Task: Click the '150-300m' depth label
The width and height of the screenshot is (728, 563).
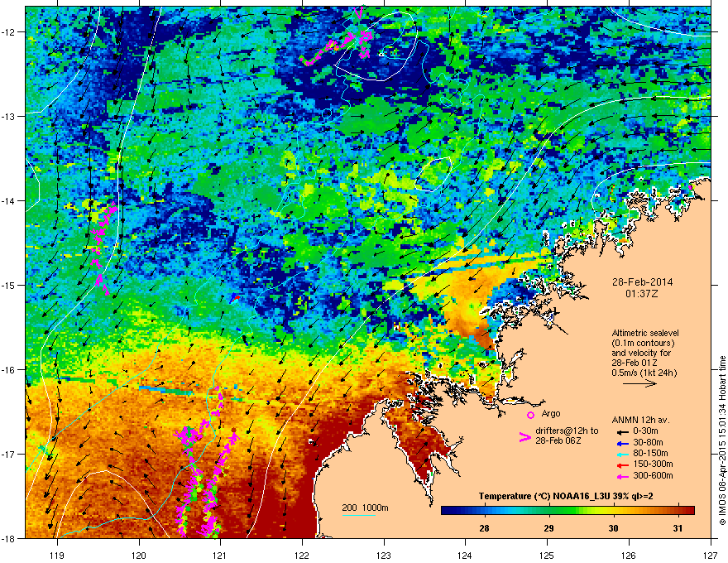Action: point(653,464)
